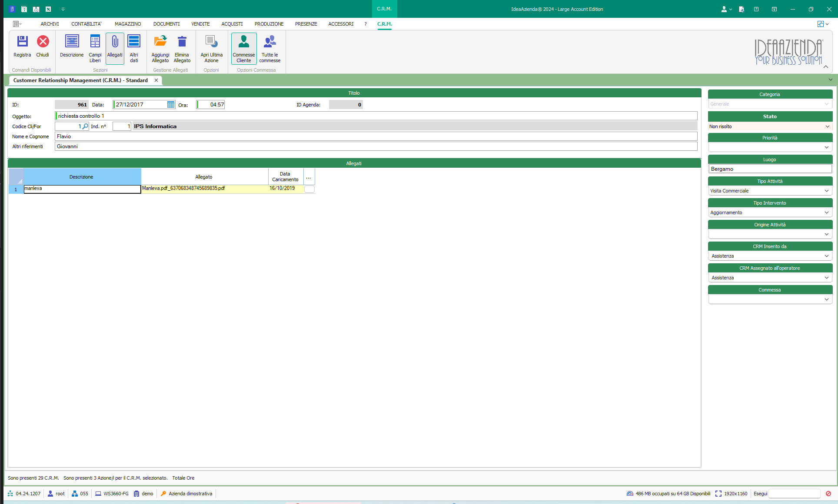Click the customer code search magnifier

click(85, 126)
